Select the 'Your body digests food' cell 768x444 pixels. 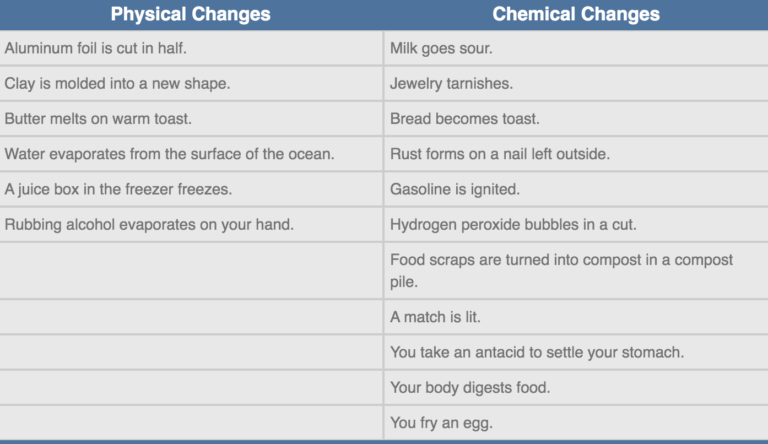point(470,387)
